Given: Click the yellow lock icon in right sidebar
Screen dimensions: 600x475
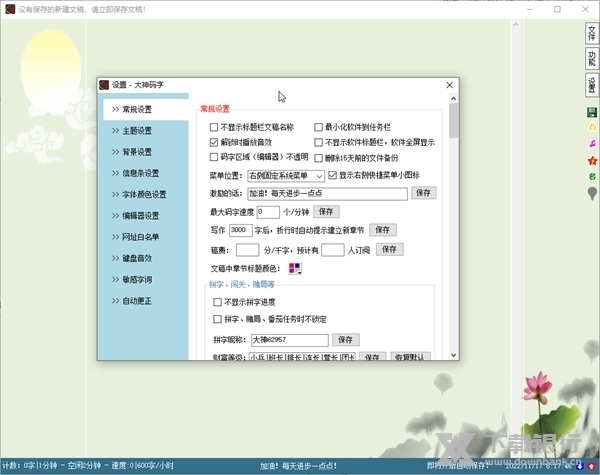Looking at the screenshot, I should (x=592, y=127).
